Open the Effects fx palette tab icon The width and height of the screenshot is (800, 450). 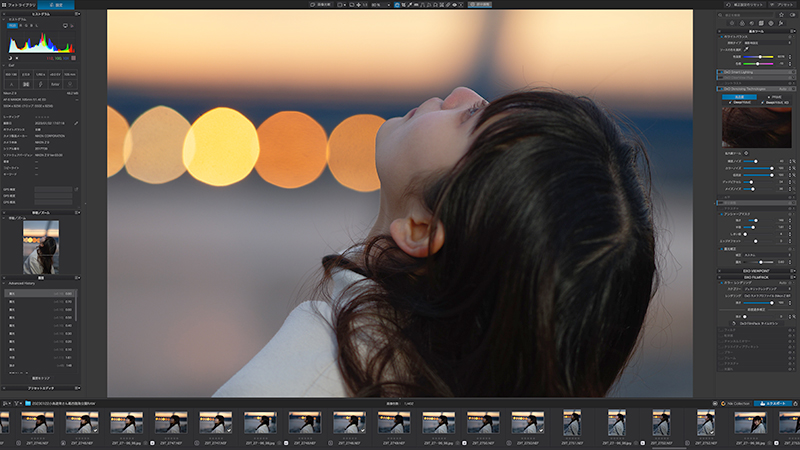point(781,23)
